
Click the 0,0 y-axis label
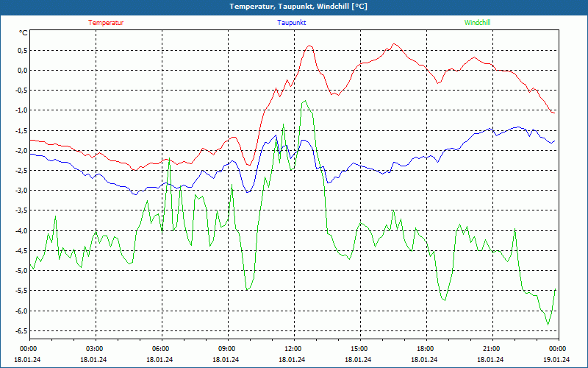pos(22,70)
